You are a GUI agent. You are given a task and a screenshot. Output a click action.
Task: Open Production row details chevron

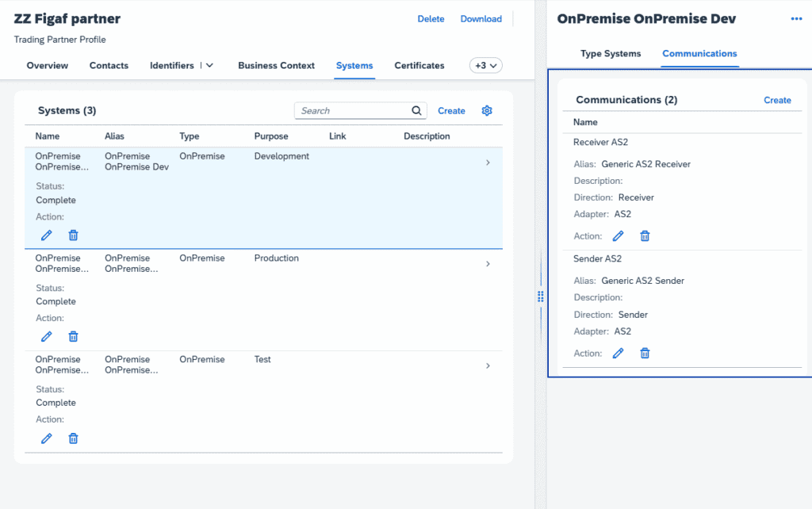point(488,264)
